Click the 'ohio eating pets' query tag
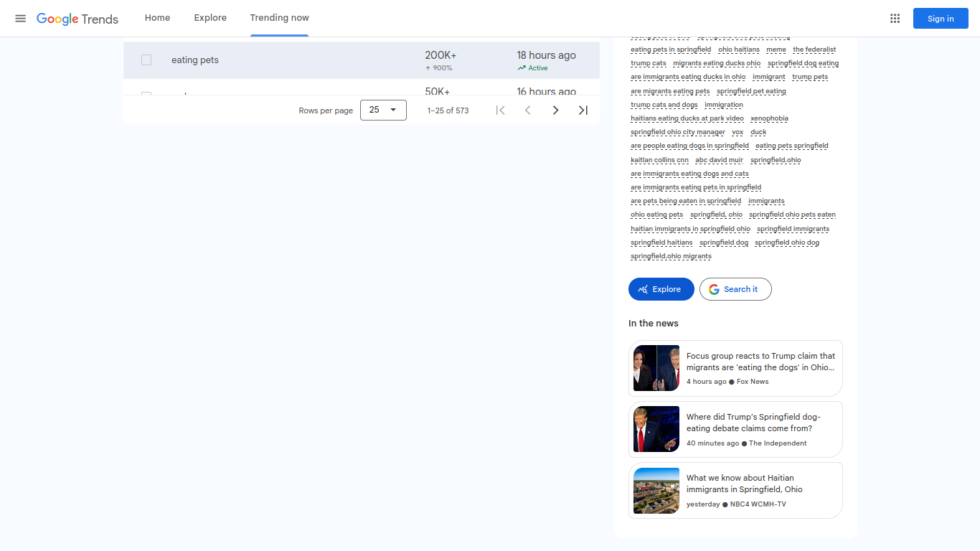 click(657, 215)
